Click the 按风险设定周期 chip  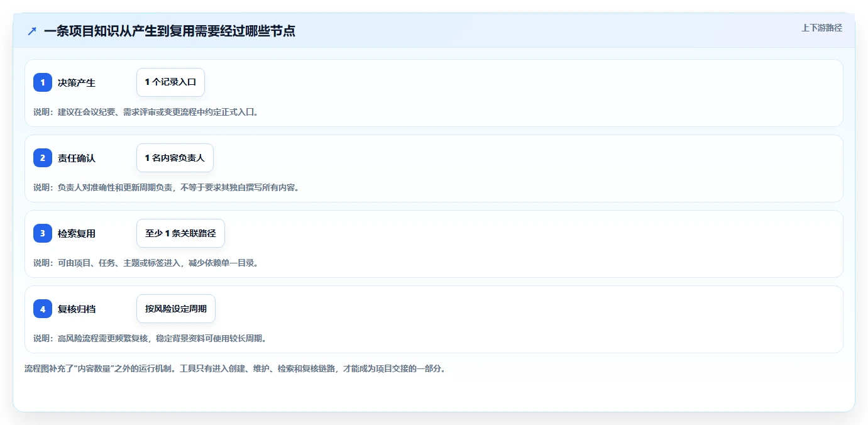(x=176, y=309)
